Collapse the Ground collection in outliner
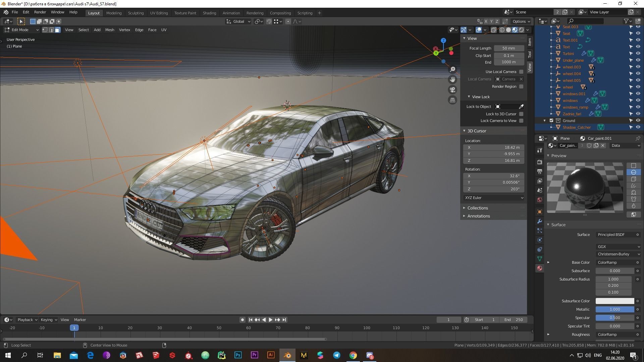 point(545,121)
